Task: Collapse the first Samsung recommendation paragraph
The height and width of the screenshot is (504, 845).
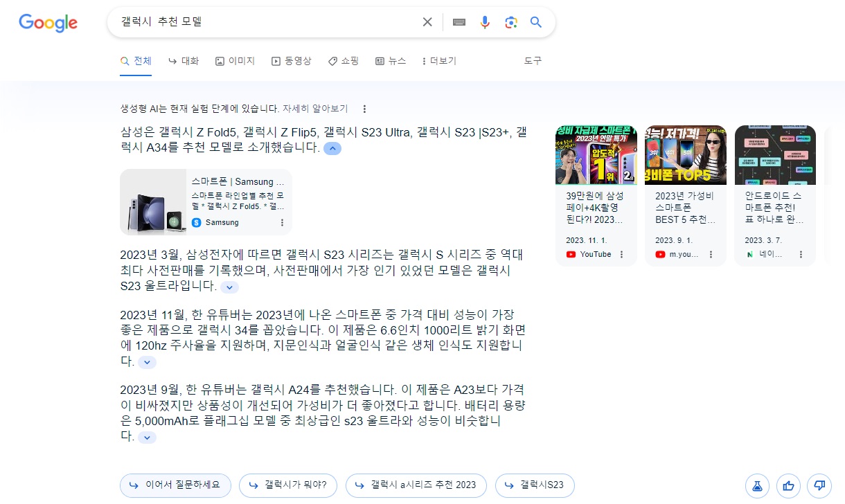Action: tap(332, 148)
